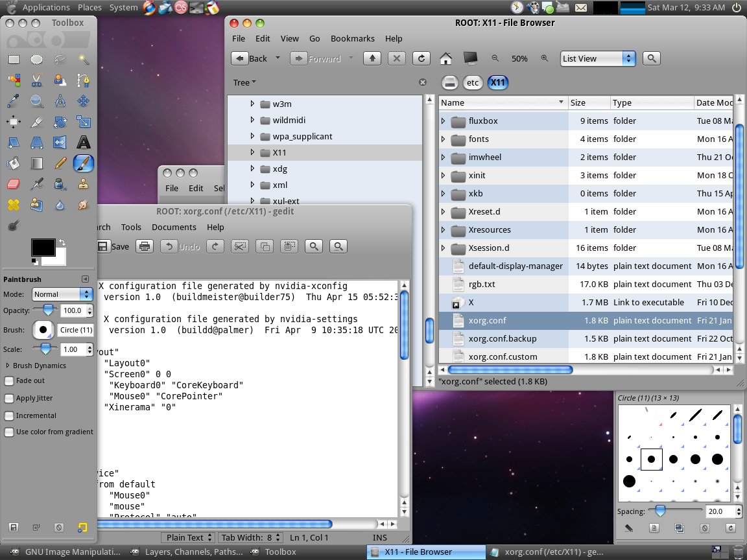The height and width of the screenshot is (560, 747).
Task: Open the Documents menu in gedit
Action: click(x=174, y=227)
